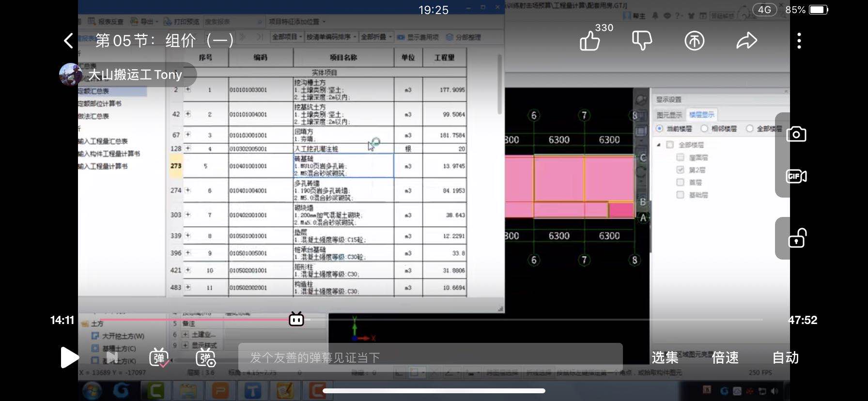This screenshot has width=868, height=401.
Task: Click the 搜索报表 search box
Action: 233,22
